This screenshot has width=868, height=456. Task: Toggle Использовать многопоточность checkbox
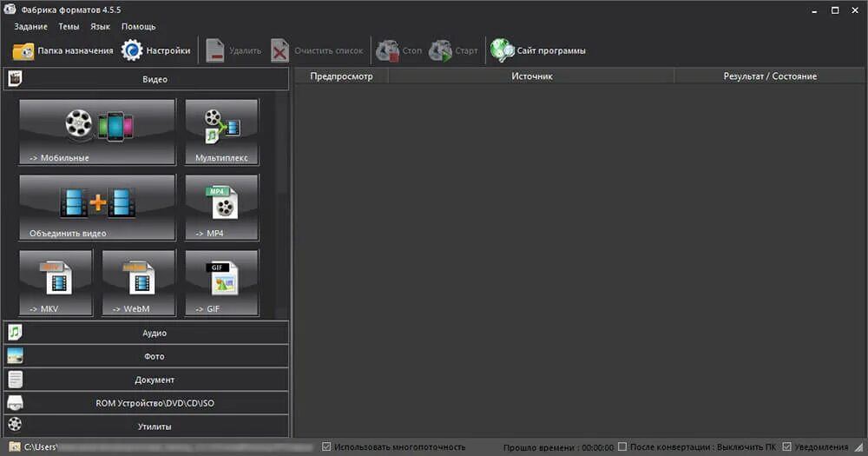click(x=326, y=446)
